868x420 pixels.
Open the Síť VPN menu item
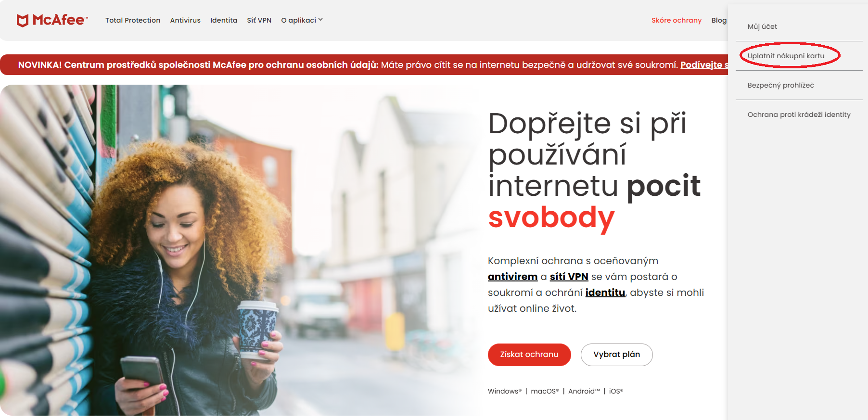click(259, 20)
